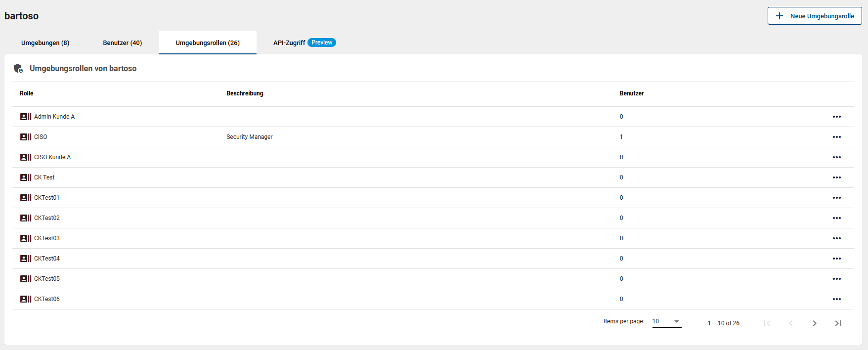Click the shield icon beside Umgebungsrollen heading
Image resolution: width=868 pixels, height=350 pixels.
click(x=18, y=69)
